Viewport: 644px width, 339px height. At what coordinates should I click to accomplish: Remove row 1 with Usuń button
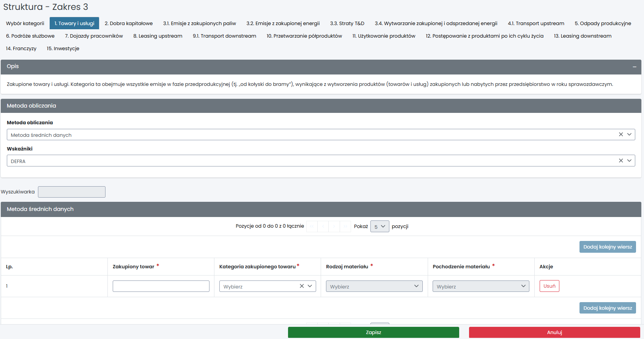coord(549,286)
